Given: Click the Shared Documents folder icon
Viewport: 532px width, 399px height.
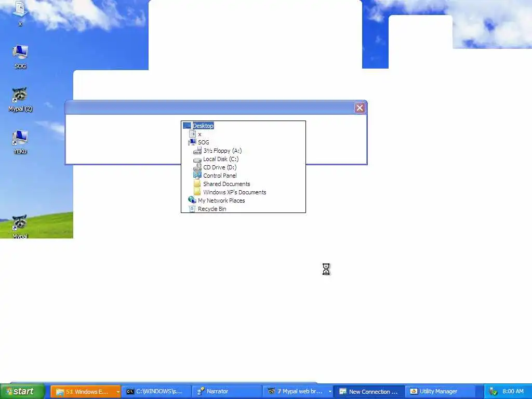Looking at the screenshot, I should coord(197,183).
